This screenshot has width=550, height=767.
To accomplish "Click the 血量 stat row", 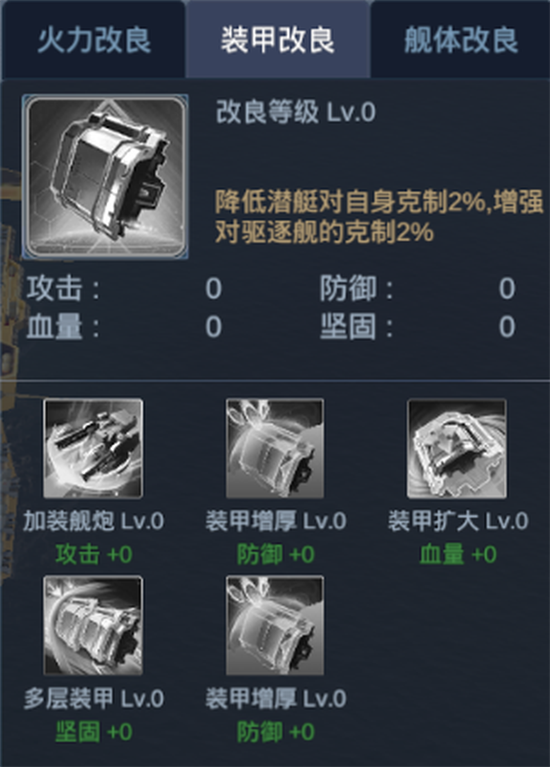I will (x=124, y=327).
